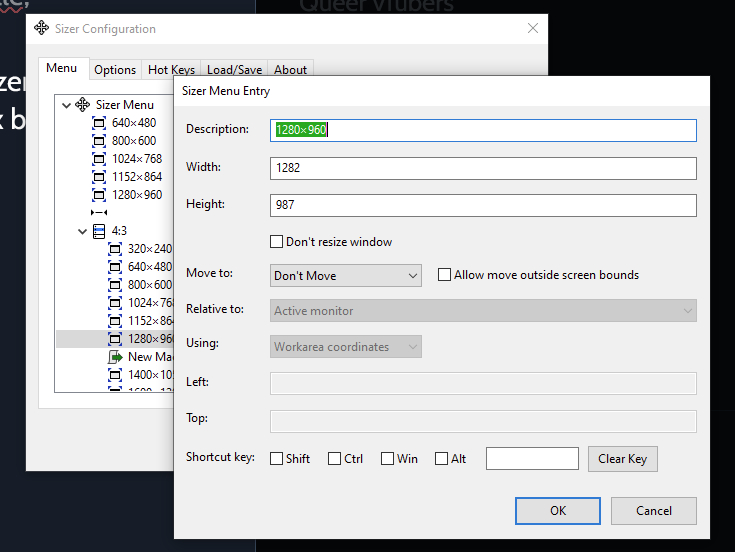
Task: Select the 640×480 top-level size icon
Action: (99, 123)
